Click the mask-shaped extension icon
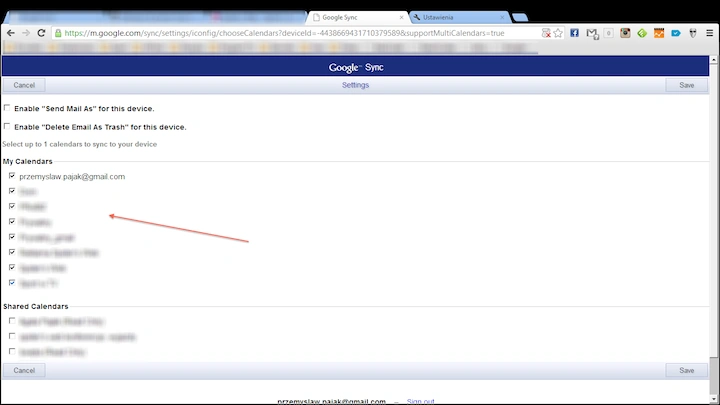 click(693, 33)
